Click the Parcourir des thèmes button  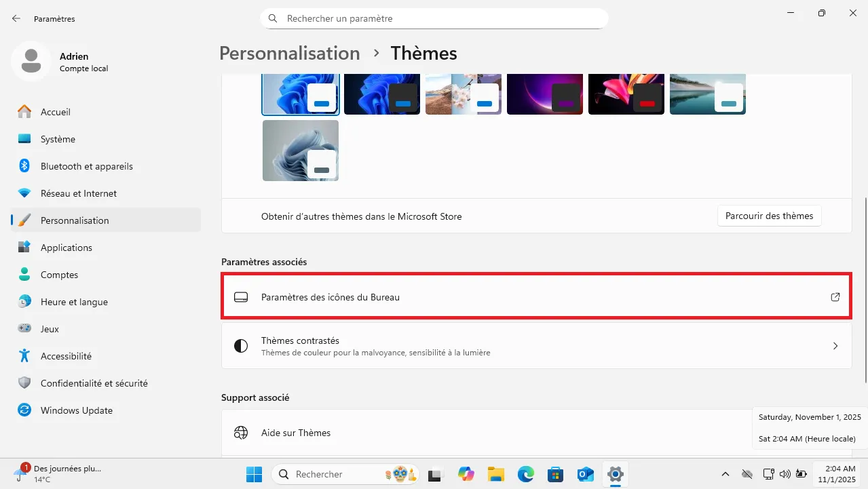[769, 216]
